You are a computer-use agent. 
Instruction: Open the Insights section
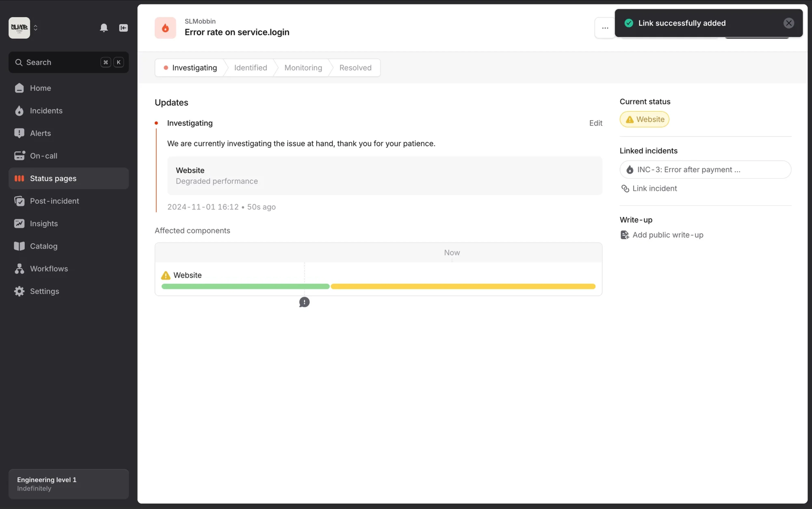point(44,223)
